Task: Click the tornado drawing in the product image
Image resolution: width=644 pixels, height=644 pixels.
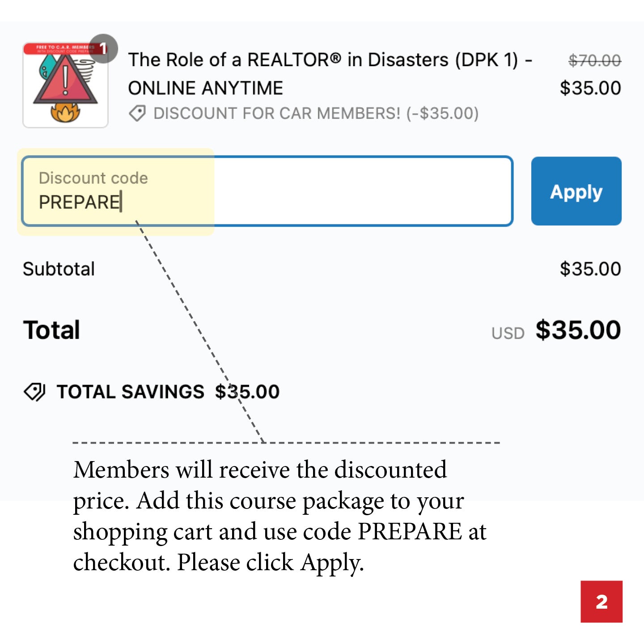Action: coord(85,70)
